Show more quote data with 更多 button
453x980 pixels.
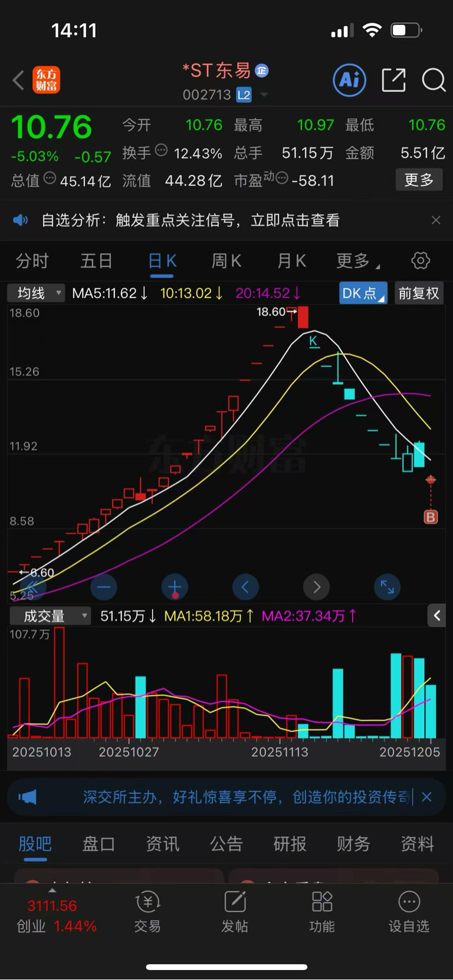pyautogui.click(x=419, y=180)
